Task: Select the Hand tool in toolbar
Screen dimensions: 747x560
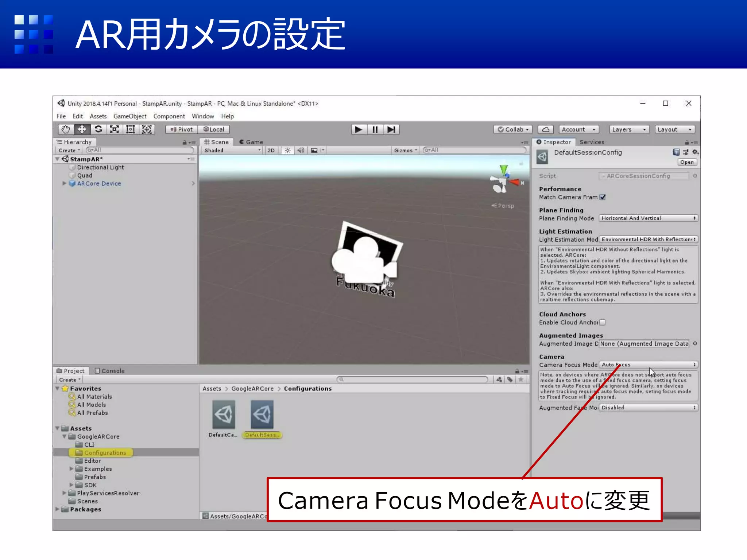Action: 66,129
